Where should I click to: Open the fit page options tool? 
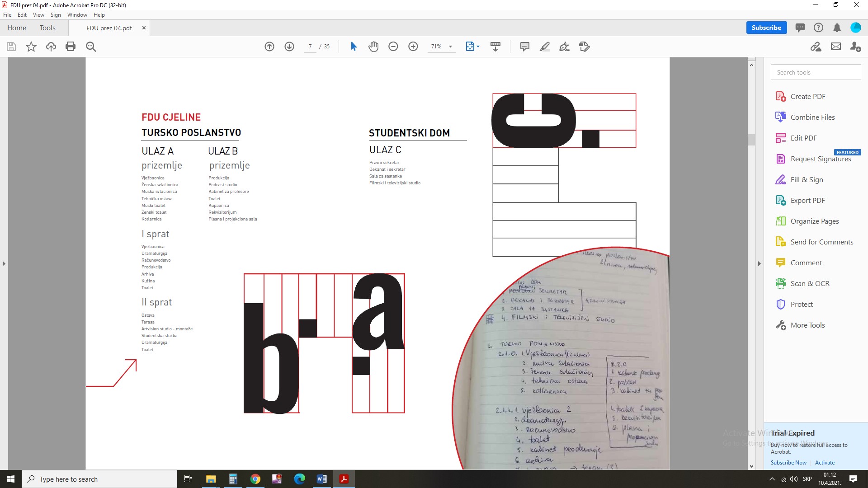coord(472,47)
